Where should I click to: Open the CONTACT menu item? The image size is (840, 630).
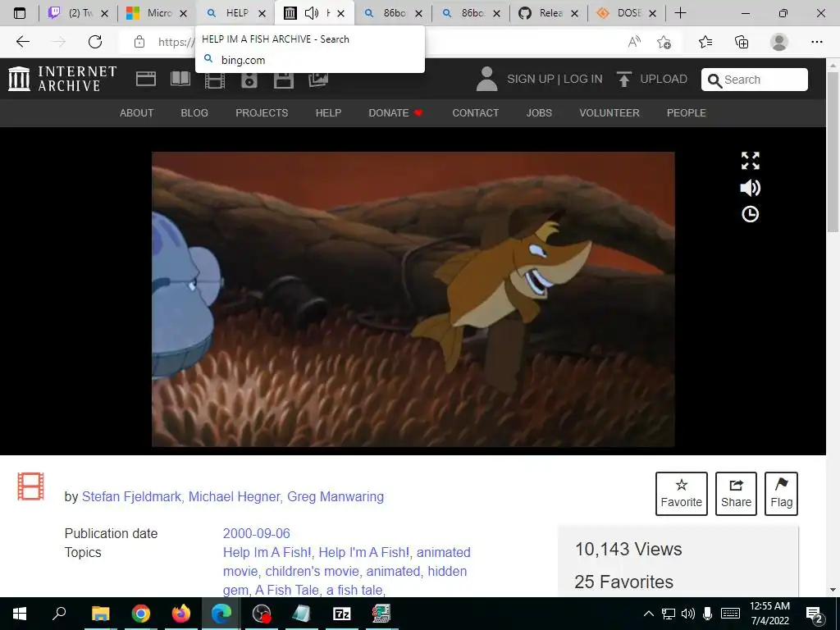click(x=475, y=113)
